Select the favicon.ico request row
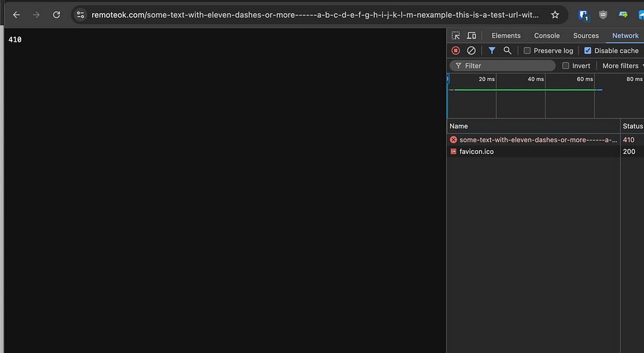Screen dimensions: 644x353 [x=545, y=151]
